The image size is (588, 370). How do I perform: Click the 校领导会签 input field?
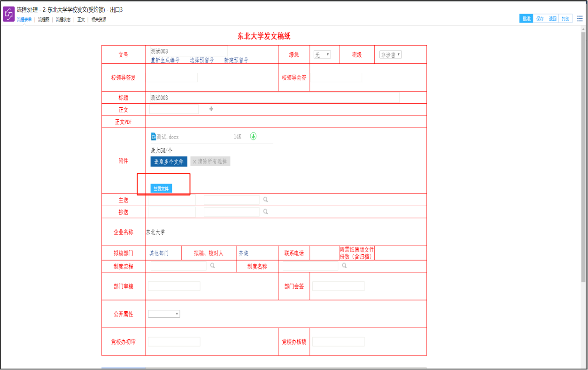pos(336,77)
